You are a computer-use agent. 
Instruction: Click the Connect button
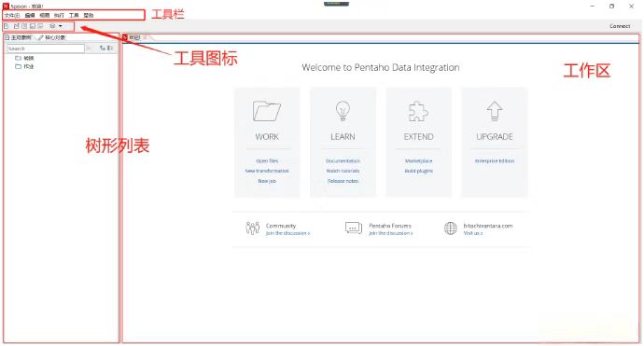620,26
